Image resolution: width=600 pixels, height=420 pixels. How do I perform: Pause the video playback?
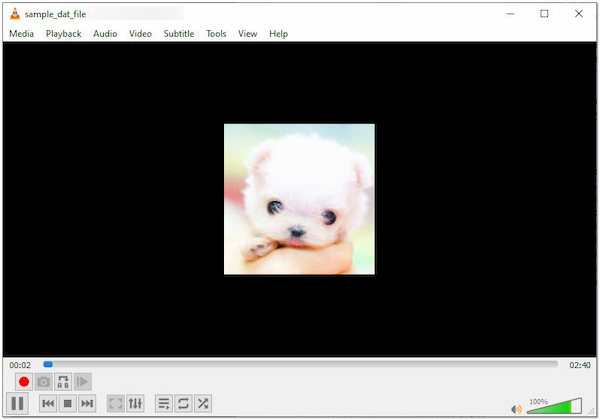(18, 403)
